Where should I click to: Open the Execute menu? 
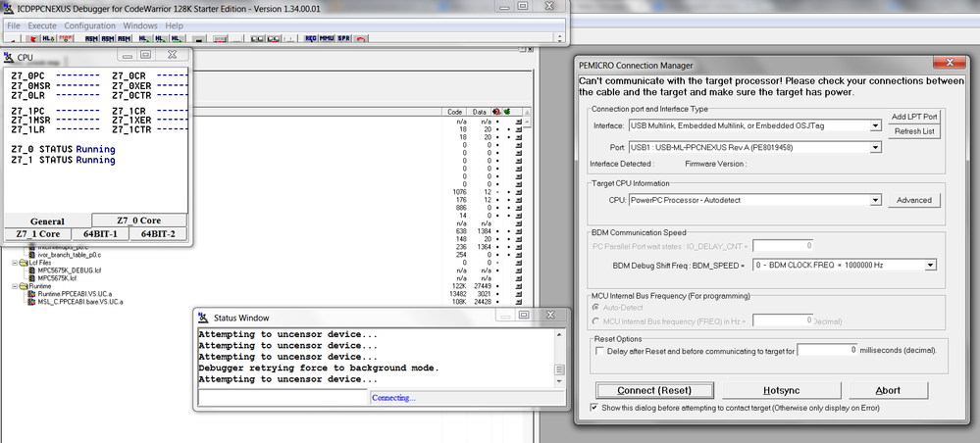[42, 25]
